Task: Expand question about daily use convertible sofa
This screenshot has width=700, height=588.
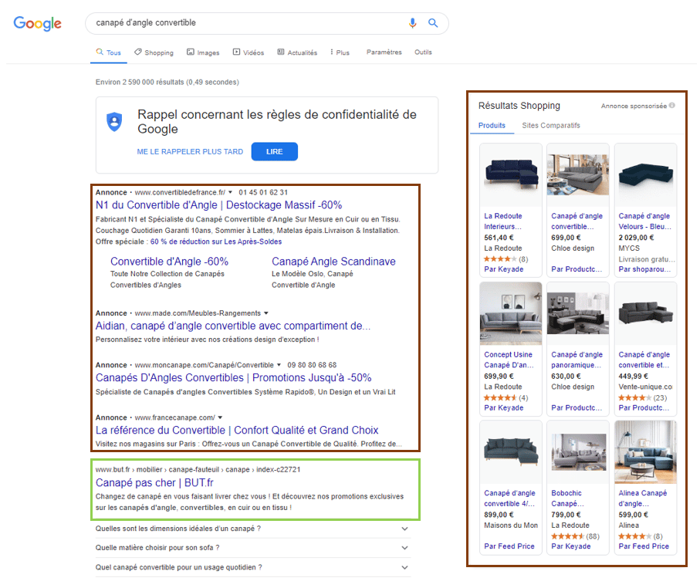Action: [405, 567]
